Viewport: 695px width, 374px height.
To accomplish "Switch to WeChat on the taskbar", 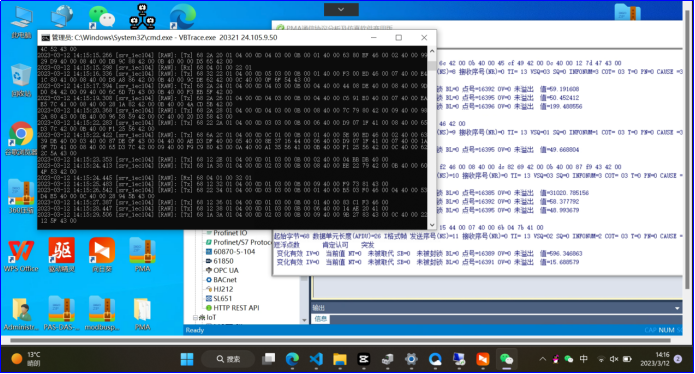I will pos(506,359).
